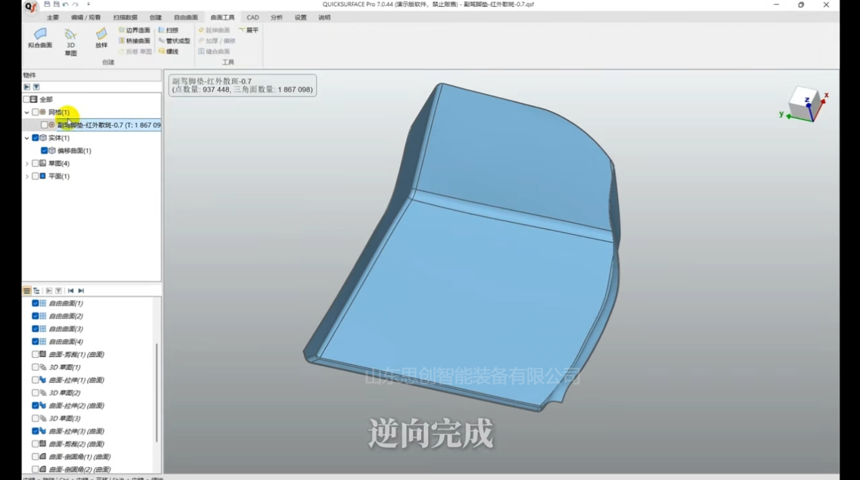The height and width of the screenshot is (480, 860).
Task: Collapse the 网格(1) tree node
Action: pyautogui.click(x=27, y=112)
